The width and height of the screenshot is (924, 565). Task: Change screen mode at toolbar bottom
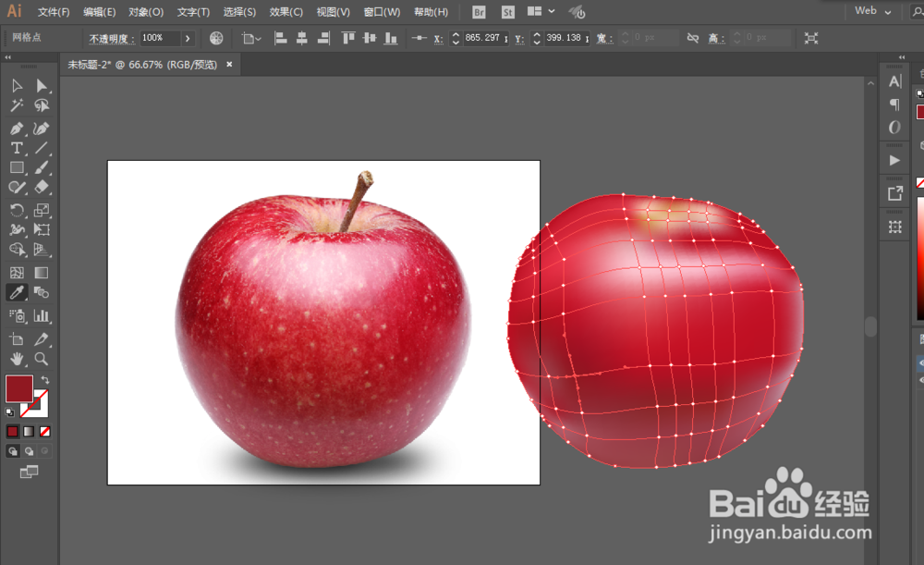click(29, 472)
